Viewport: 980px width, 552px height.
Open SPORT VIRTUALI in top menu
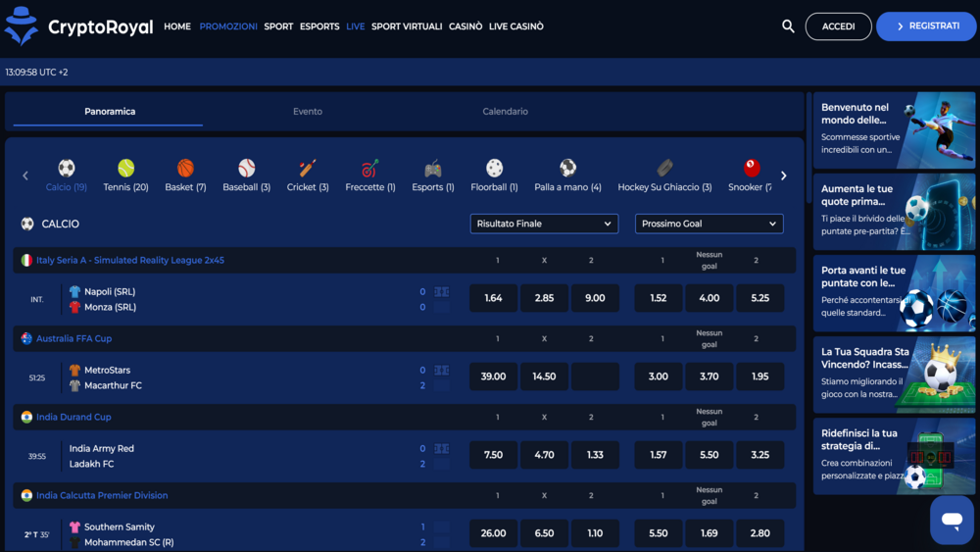point(407,26)
